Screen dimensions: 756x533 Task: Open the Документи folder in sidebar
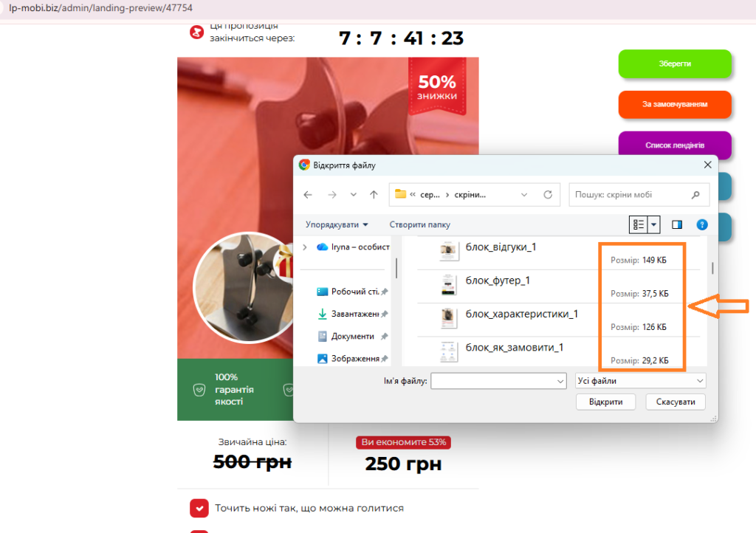click(352, 336)
